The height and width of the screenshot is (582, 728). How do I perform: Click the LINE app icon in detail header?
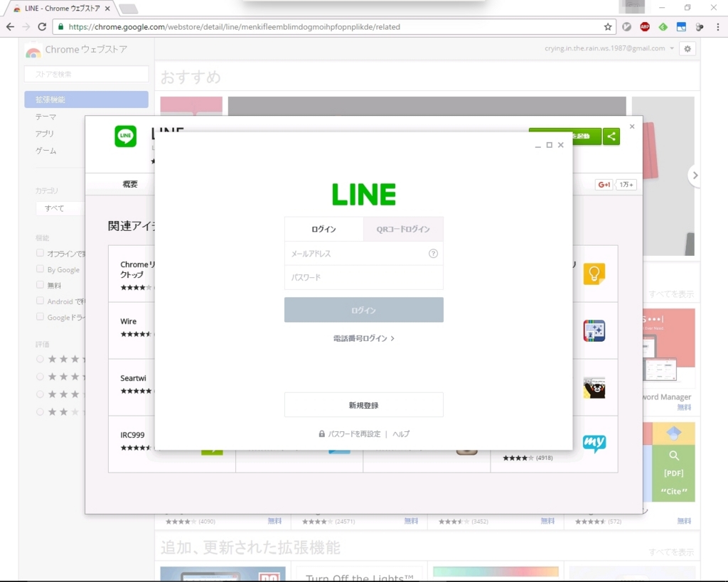(125, 136)
